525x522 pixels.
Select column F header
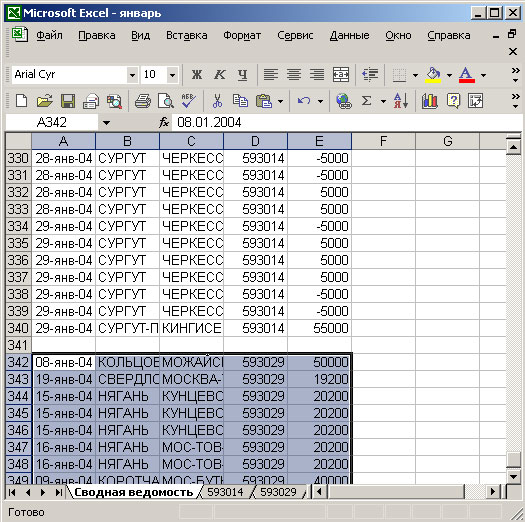tap(383, 141)
